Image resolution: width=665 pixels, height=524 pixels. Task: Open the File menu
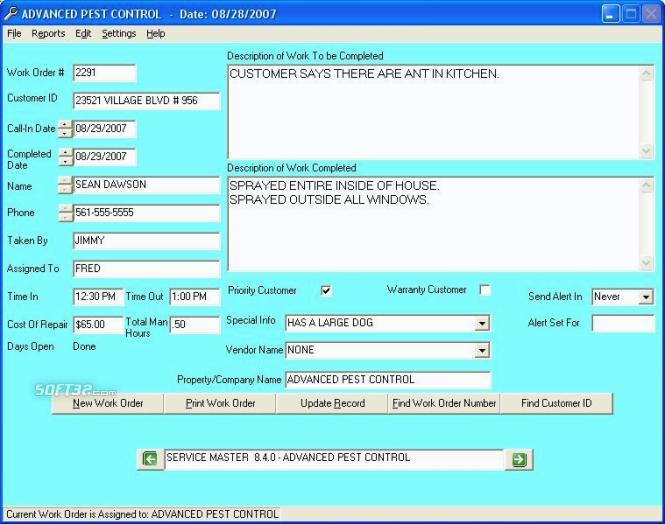[x=14, y=33]
